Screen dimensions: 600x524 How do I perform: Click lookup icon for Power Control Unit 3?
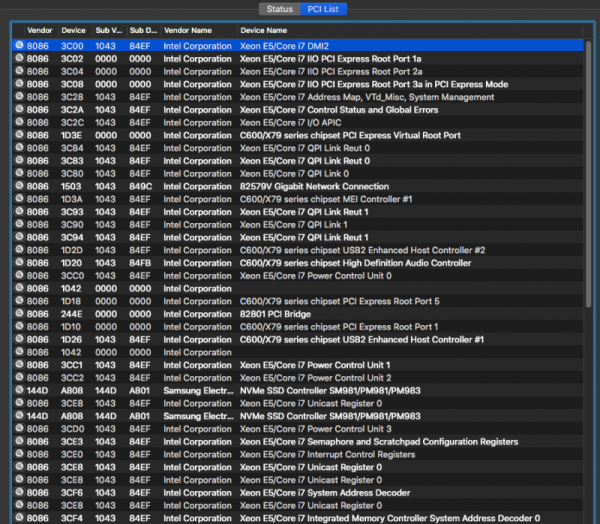(19, 429)
